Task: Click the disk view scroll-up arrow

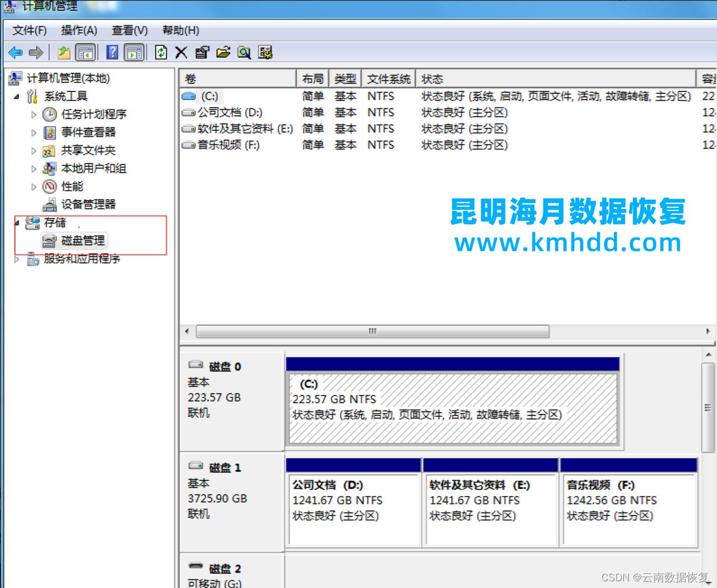Action: pyautogui.click(x=709, y=355)
